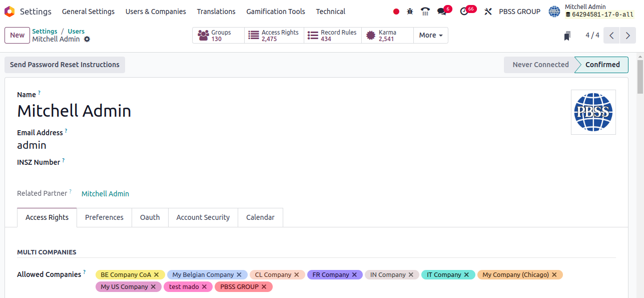Click the help mark beside Related Partner

pos(71,191)
